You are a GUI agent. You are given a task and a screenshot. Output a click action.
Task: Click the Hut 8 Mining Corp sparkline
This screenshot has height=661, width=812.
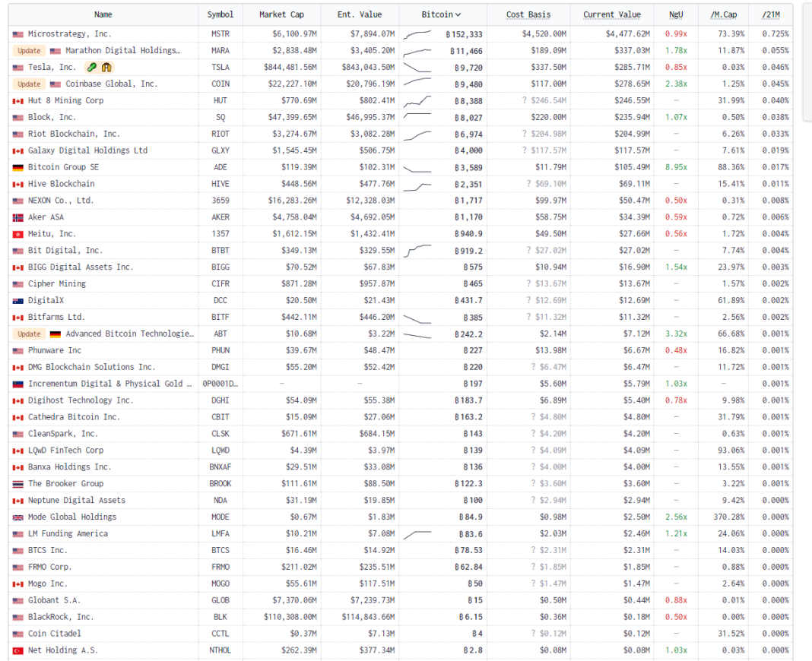pos(417,100)
